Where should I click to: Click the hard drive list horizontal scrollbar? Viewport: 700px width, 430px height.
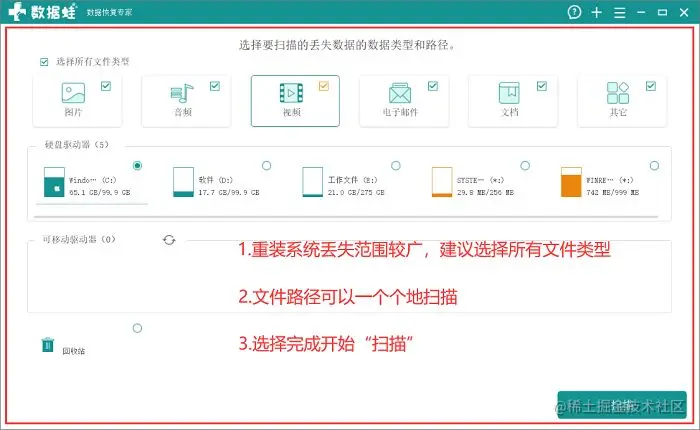click(346, 217)
